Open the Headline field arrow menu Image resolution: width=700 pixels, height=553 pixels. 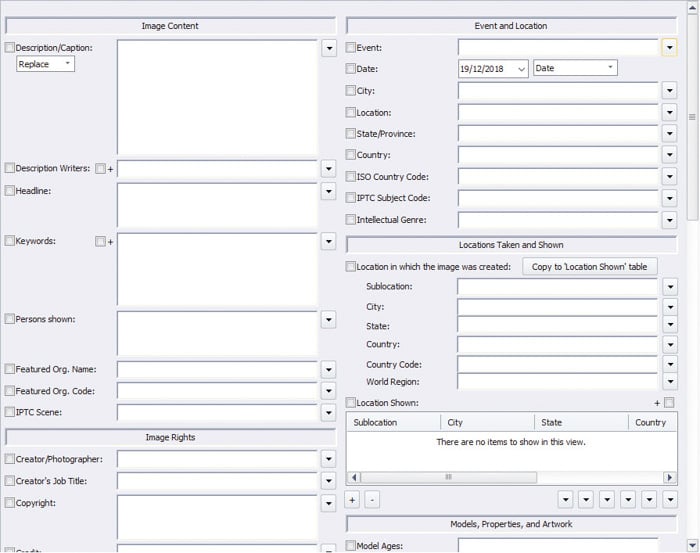click(x=329, y=191)
